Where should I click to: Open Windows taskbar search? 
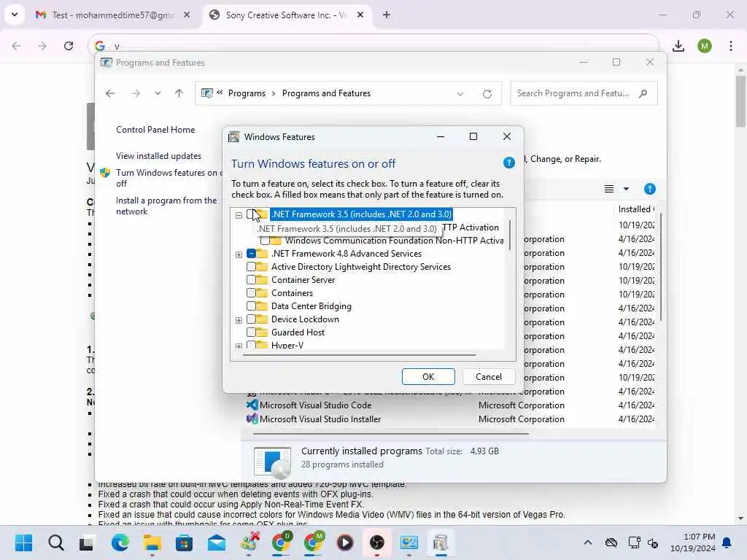[55, 542]
